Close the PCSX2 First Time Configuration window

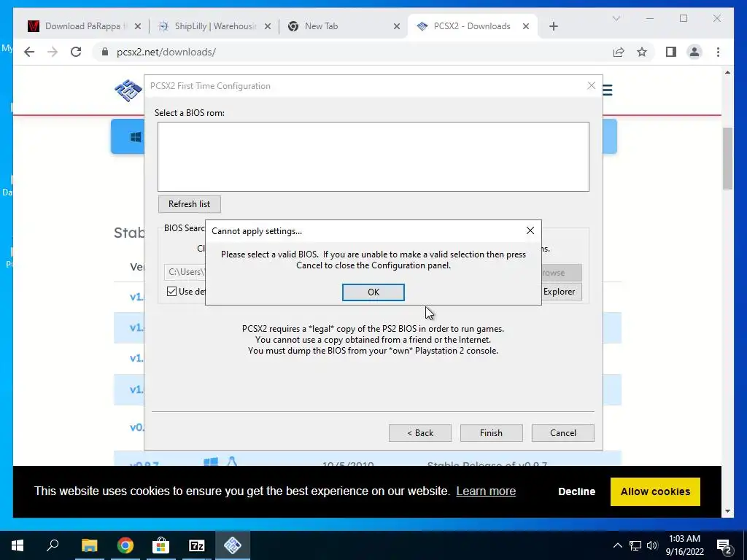point(591,86)
